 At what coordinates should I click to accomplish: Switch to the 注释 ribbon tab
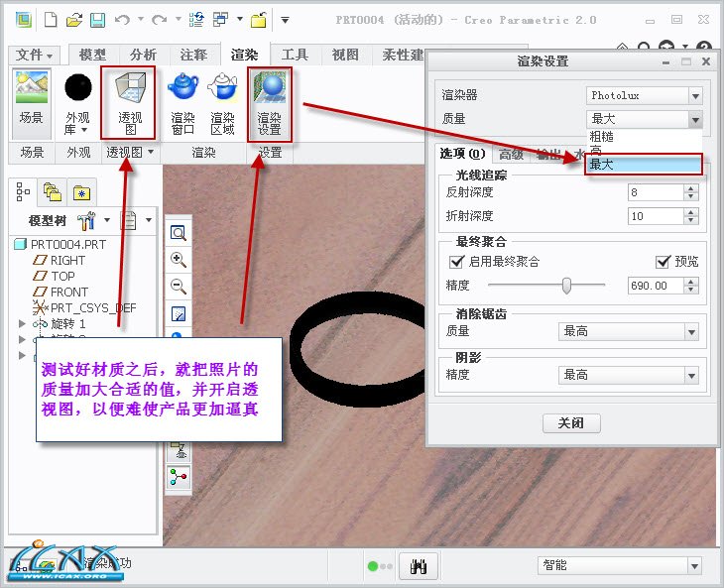point(193,55)
